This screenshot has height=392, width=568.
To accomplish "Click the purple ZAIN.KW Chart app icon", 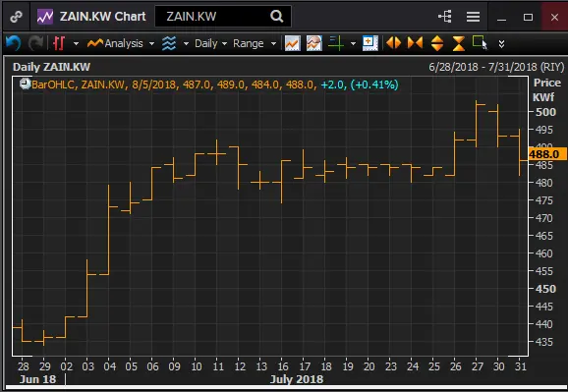I will click(45, 17).
